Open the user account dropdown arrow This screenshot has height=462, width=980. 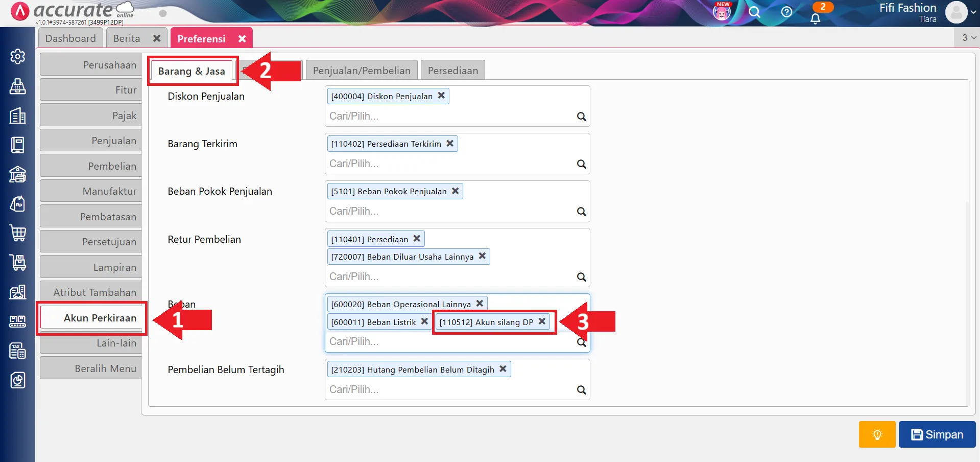click(x=973, y=12)
